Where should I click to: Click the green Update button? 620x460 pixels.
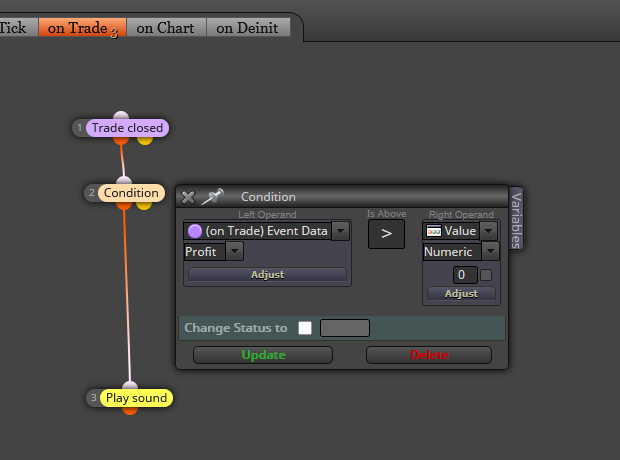tap(263, 355)
